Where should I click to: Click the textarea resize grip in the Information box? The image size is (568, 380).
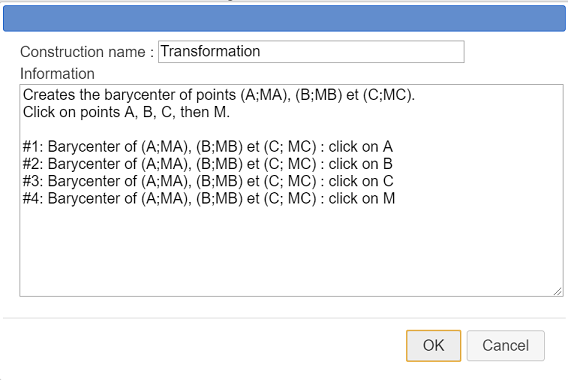point(557,291)
